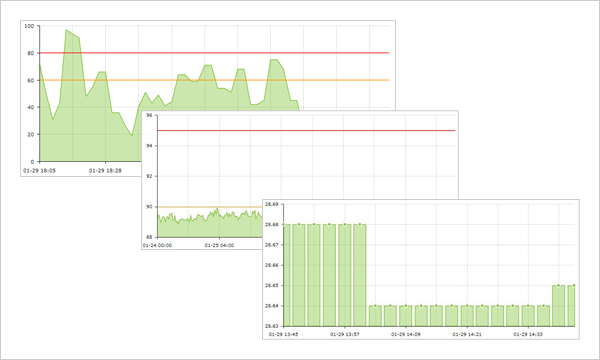Click the "01-24 00:00" x-axis label
Viewport: 600px width, 360px height.
(157, 245)
